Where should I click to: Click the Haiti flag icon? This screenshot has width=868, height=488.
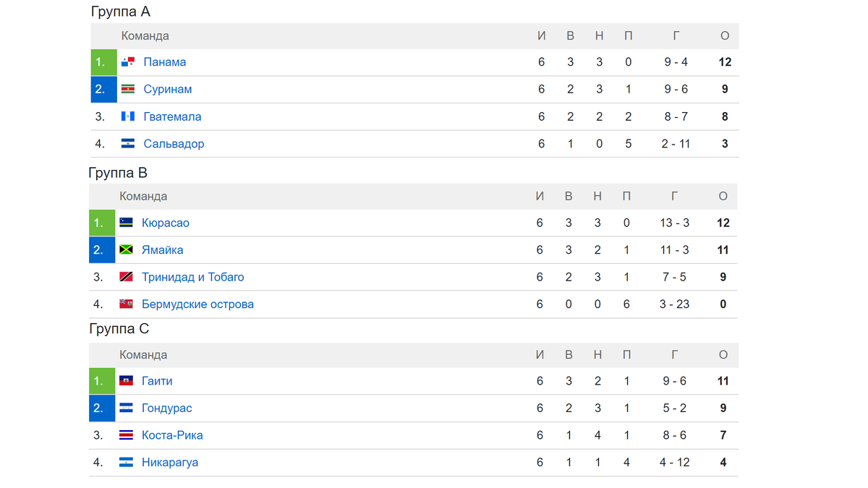pyautogui.click(x=126, y=381)
